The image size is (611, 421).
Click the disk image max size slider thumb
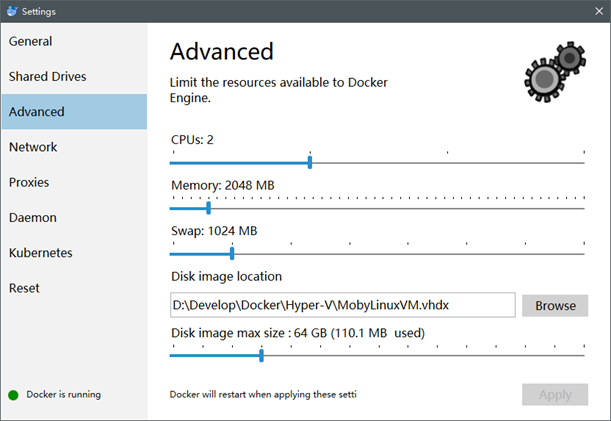point(261,356)
